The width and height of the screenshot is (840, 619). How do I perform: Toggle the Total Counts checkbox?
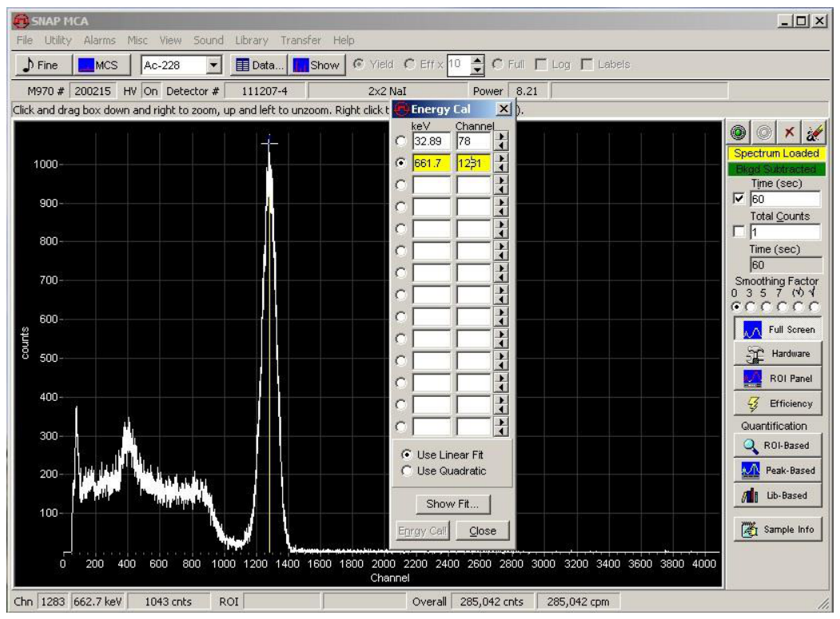tap(738, 232)
